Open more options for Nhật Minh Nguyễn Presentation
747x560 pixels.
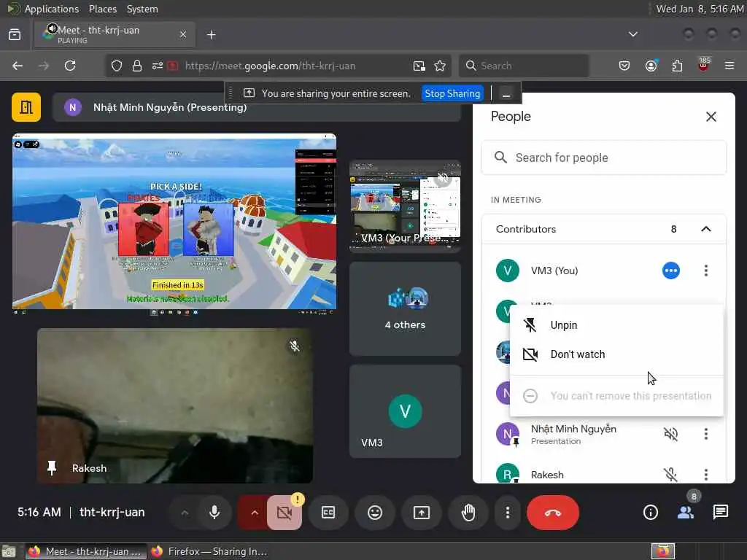(706, 434)
